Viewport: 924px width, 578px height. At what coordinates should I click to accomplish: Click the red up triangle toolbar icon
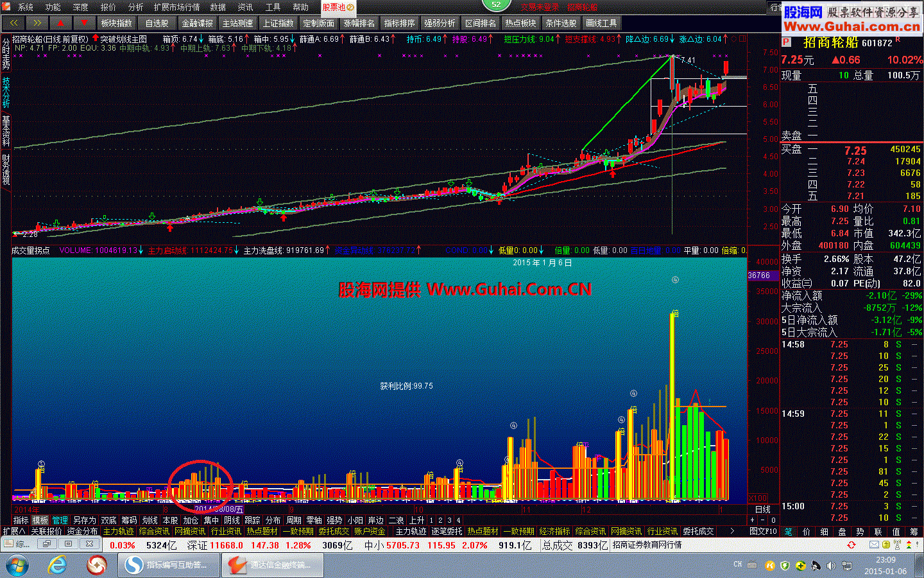click(x=61, y=23)
